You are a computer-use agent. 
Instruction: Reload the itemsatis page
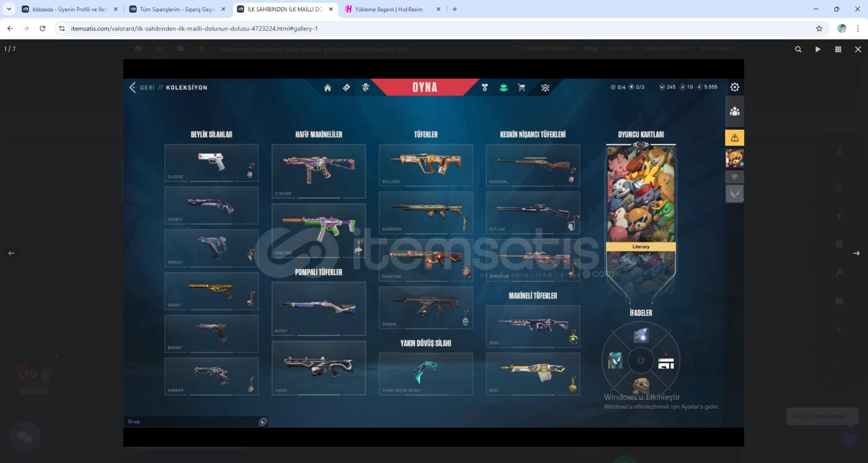pyautogui.click(x=42, y=28)
